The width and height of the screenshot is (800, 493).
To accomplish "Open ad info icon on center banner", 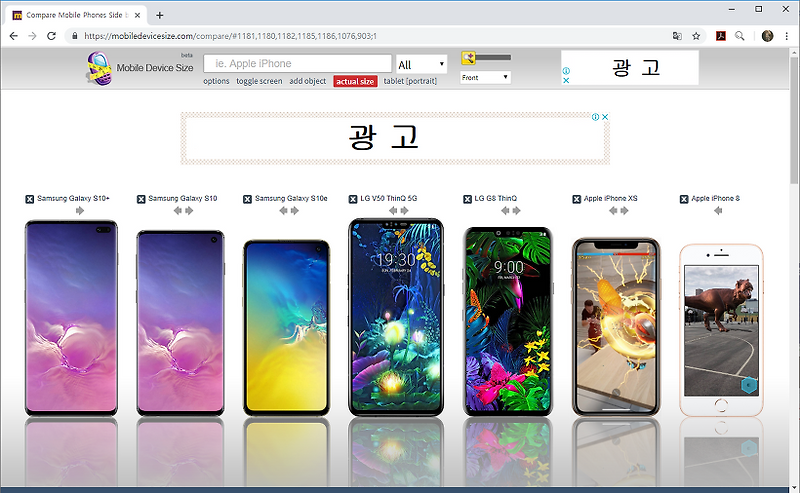I will click(x=595, y=117).
